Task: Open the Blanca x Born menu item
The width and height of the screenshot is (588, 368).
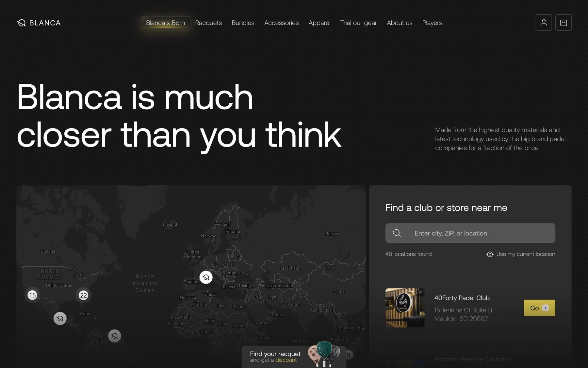Action: click(165, 23)
